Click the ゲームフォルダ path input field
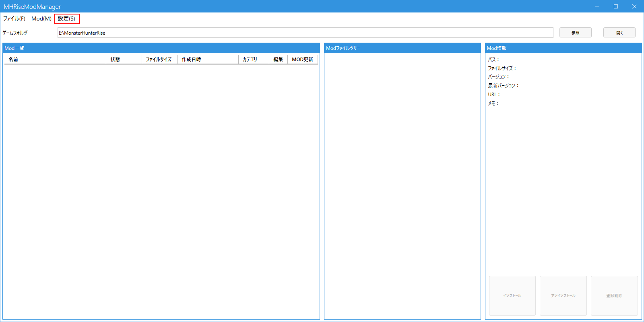The height and width of the screenshot is (322, 644). [x=305, y=33]
